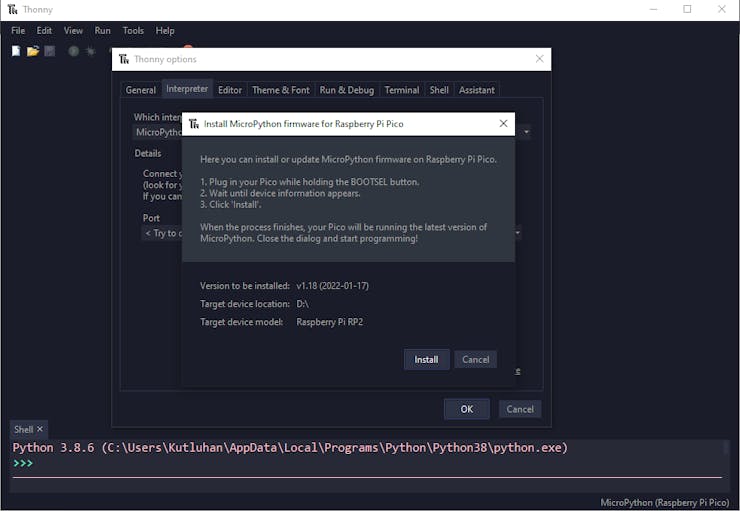Expand the Port dropdown arrow
740x511 pixels.
click(518, 233)
